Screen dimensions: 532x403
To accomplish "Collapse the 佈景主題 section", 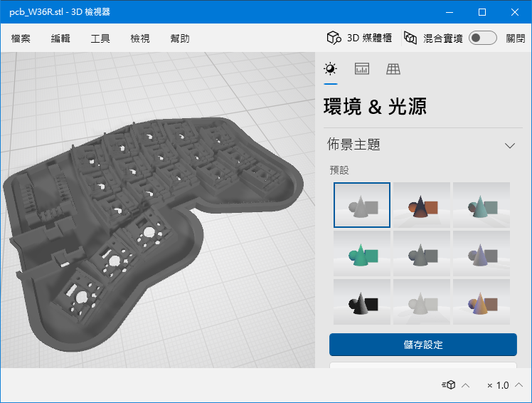I will [x=510, y=146].
